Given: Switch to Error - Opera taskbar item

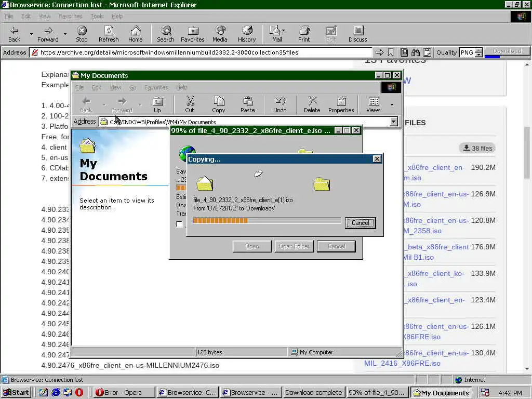Looking at the screenshot, I should coord(123,393).
